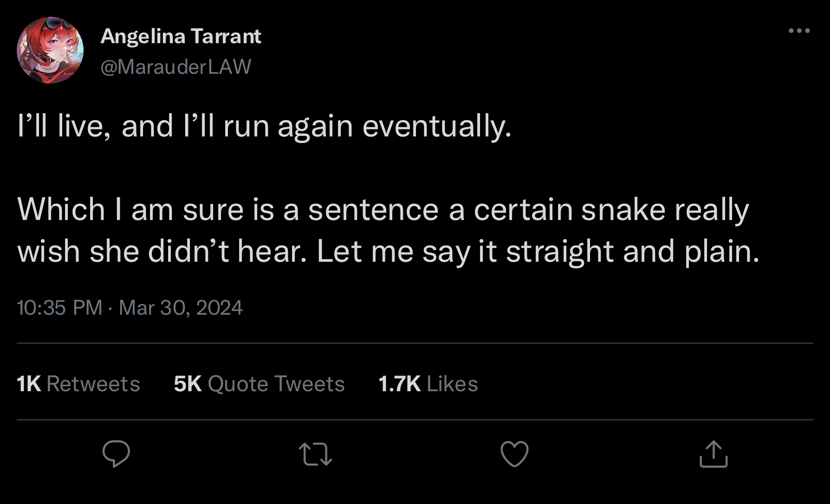The height and width of the screenshot is (504, 830).
Task: Click the bold "1.7K" likes number
Action: [399, 384]
